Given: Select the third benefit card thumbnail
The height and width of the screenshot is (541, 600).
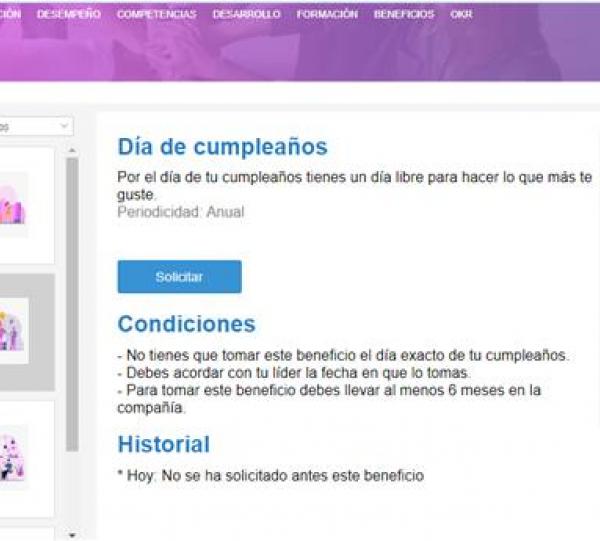Looking at the screenshot, I should [x=14, y=456].
